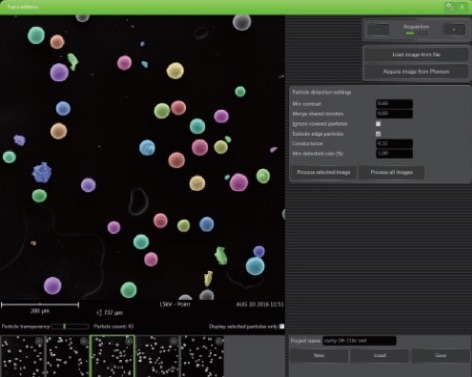The image size is (472, 377).
Task: Run Process all images
Action: pos(392,172)
